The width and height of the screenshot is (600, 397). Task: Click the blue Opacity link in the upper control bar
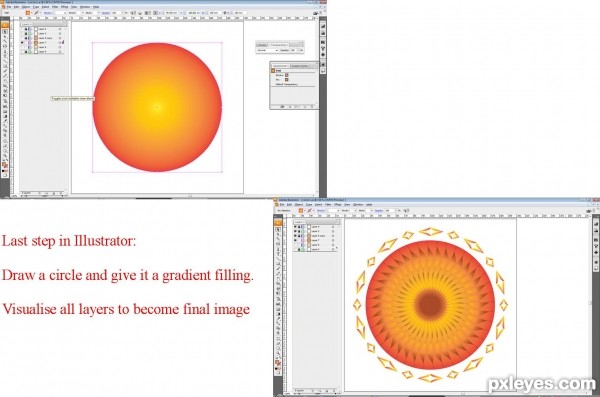(x=105, y=13)
